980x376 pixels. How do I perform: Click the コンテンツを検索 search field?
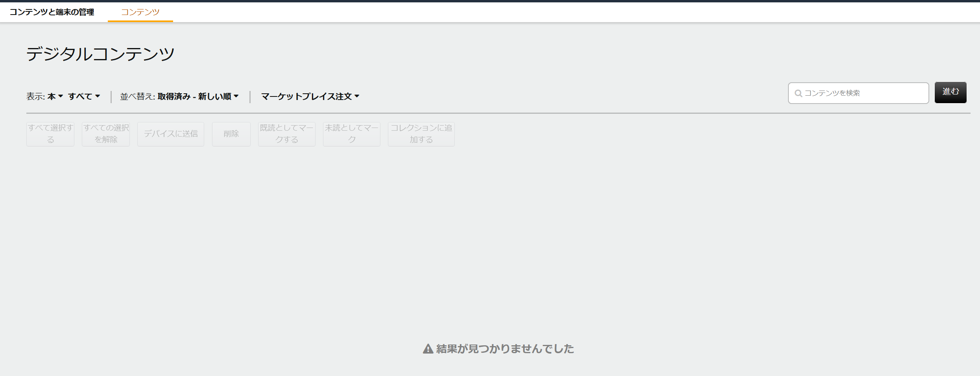(858, 93)
